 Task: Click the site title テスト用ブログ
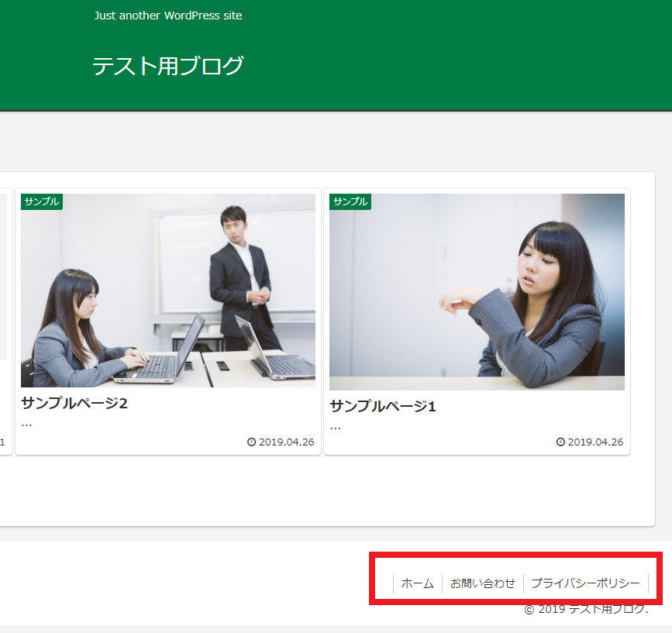[x=167, y=67]
